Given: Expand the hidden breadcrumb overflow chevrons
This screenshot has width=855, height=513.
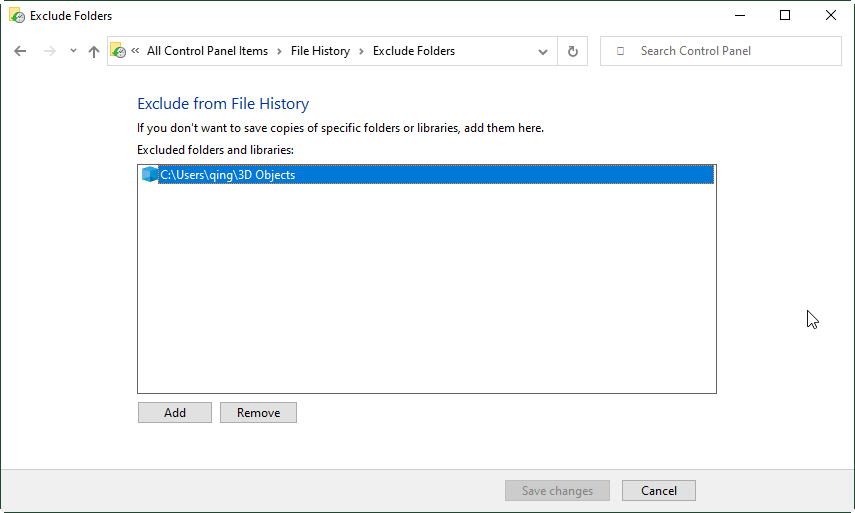Looking at the screenshot, I should 135,51.
